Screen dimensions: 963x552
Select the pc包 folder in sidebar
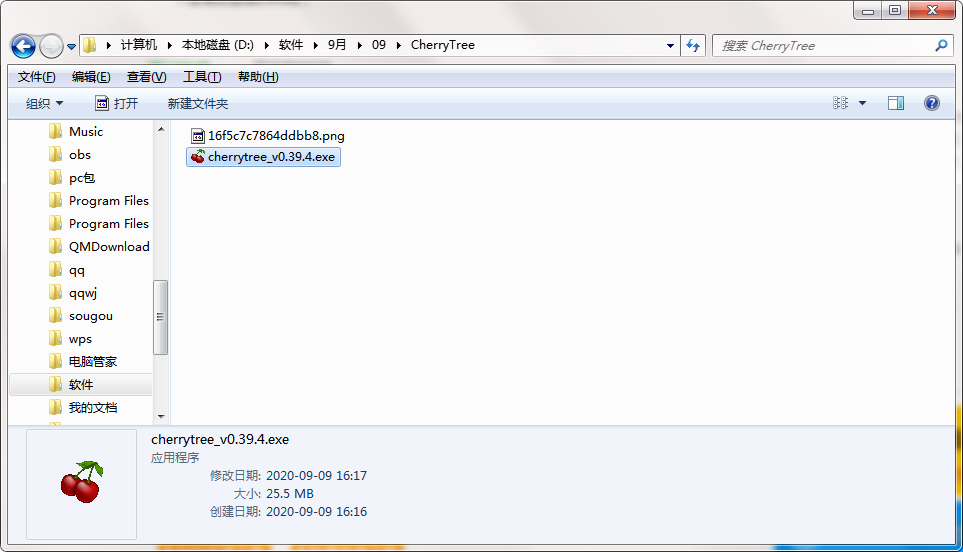click(82, 178)
